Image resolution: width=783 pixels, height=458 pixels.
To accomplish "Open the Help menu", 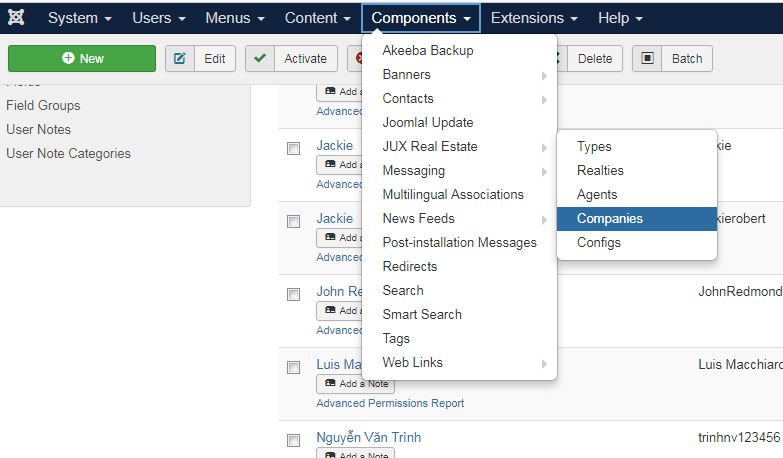I will [620, 18].
